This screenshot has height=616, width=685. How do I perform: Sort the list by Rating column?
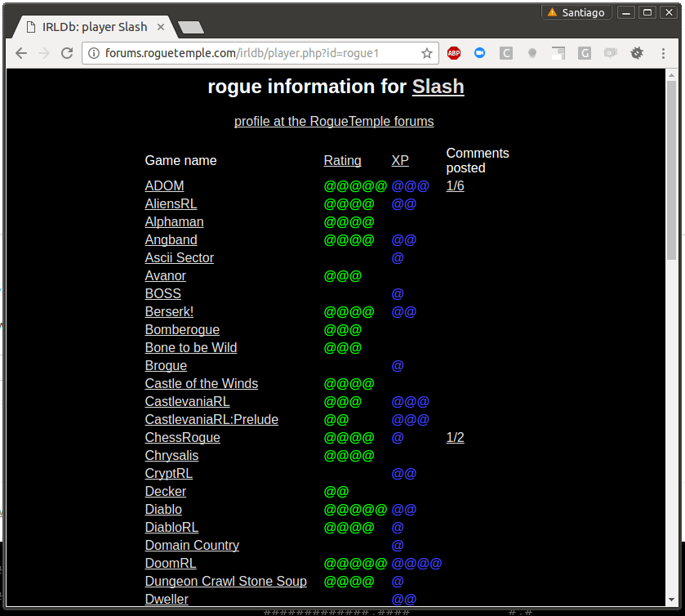[x=342, y=161]
